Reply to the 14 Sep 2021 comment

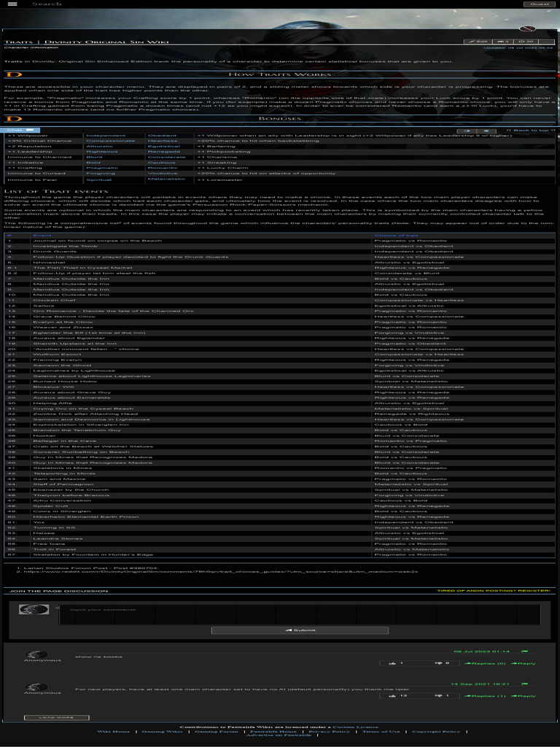click(524, 696)
